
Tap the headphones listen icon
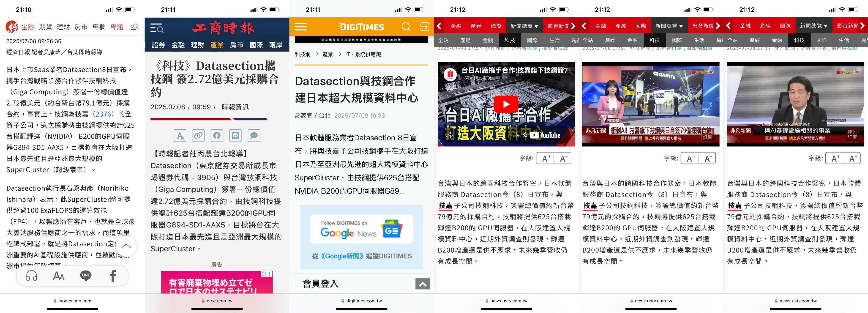[x=32, y=276]
